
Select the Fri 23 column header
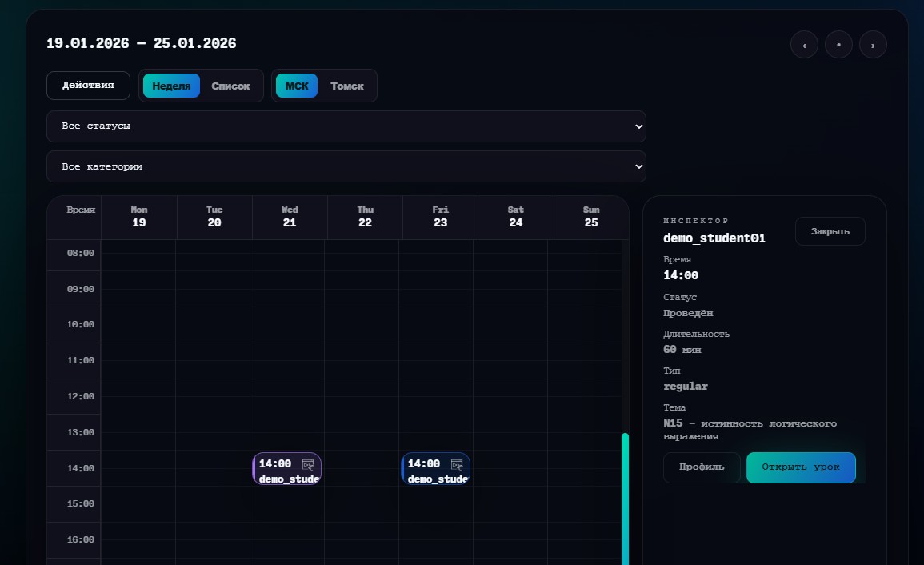click(440, 217)
